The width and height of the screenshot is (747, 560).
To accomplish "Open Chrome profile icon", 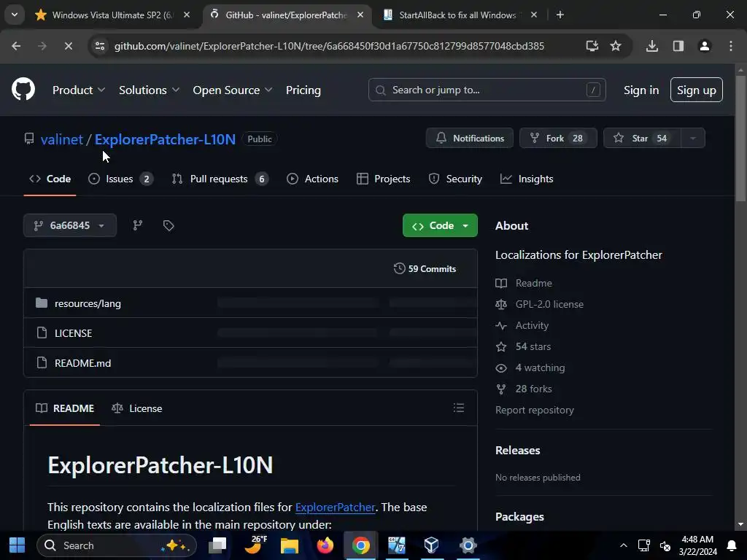I will [704, 46].
